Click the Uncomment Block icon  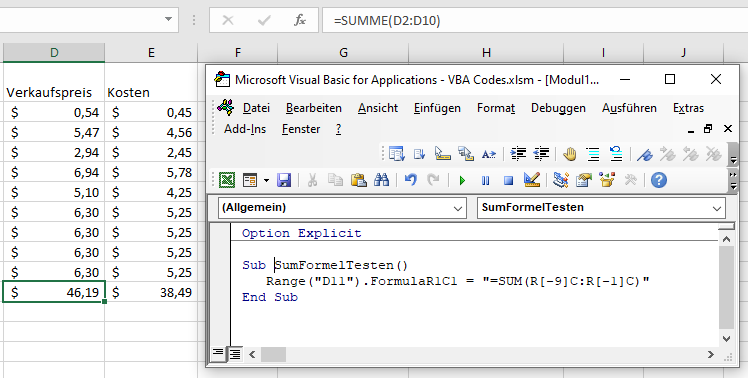(x=616, y=154)
